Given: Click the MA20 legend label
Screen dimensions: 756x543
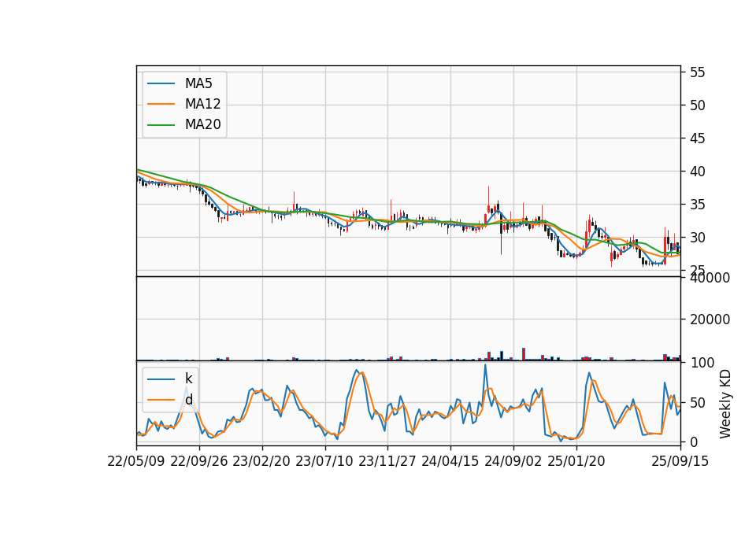Looking at the screenshot, I should 202,124.
